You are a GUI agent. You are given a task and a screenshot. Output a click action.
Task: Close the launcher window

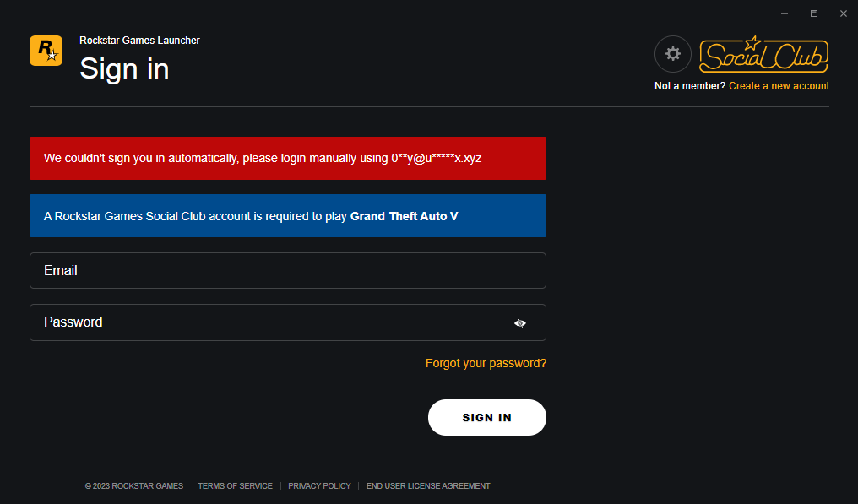pos(844,14)
